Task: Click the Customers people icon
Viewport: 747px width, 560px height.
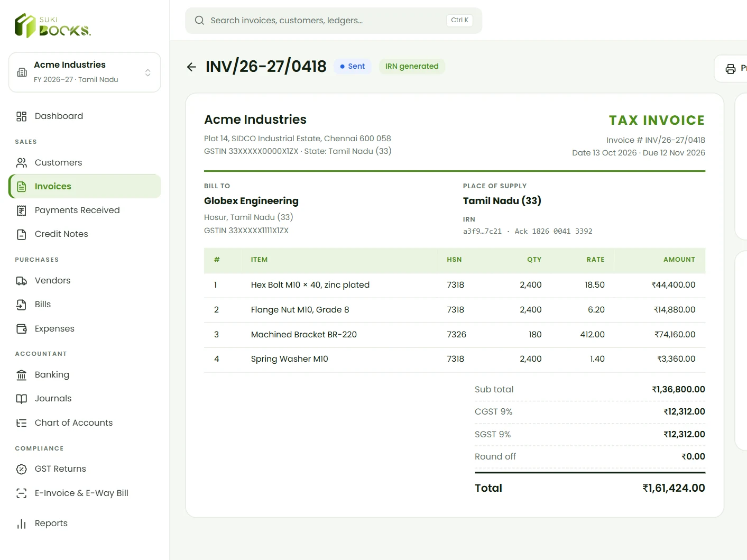Action: (21, 162)
